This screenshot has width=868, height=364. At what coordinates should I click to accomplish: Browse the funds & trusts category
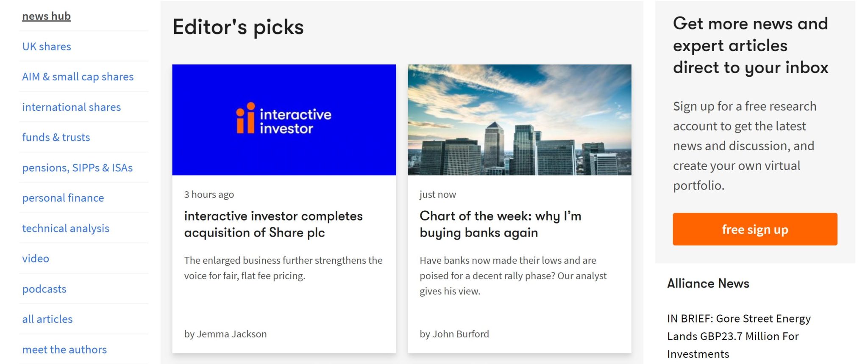pos(56,137)
